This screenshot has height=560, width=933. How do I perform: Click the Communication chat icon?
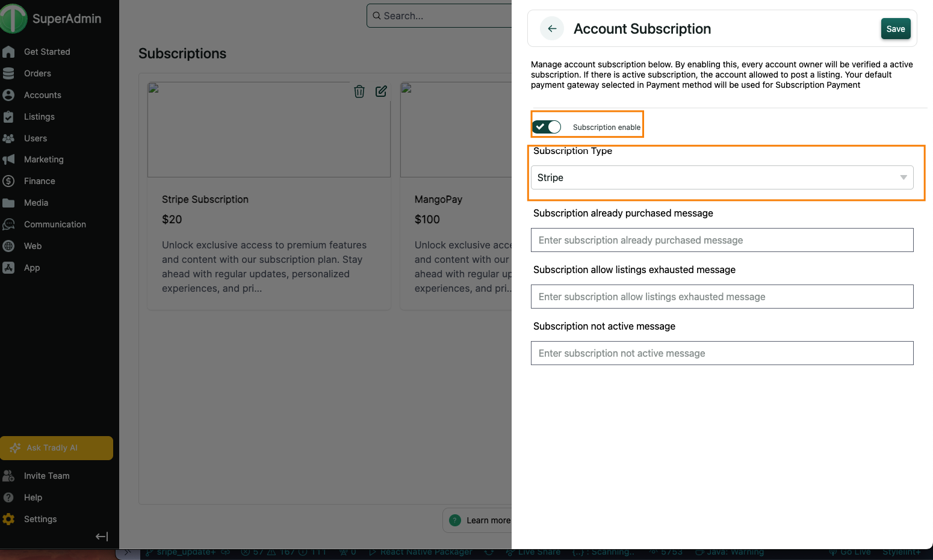pyautogui.click(x=8, y=224)
